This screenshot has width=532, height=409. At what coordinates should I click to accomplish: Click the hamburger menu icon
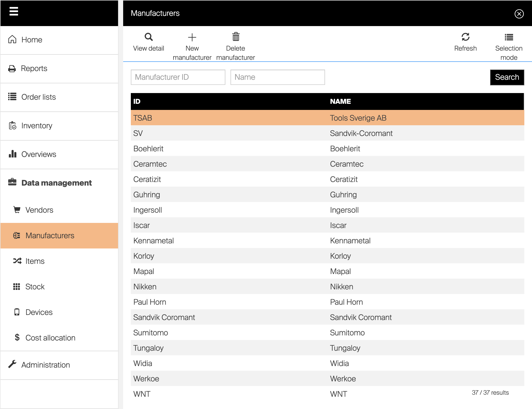pyautogui.click(x=14, y=12)
